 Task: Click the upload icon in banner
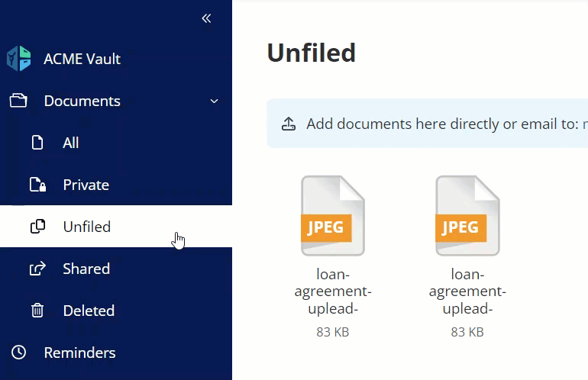tap(289, 124)
